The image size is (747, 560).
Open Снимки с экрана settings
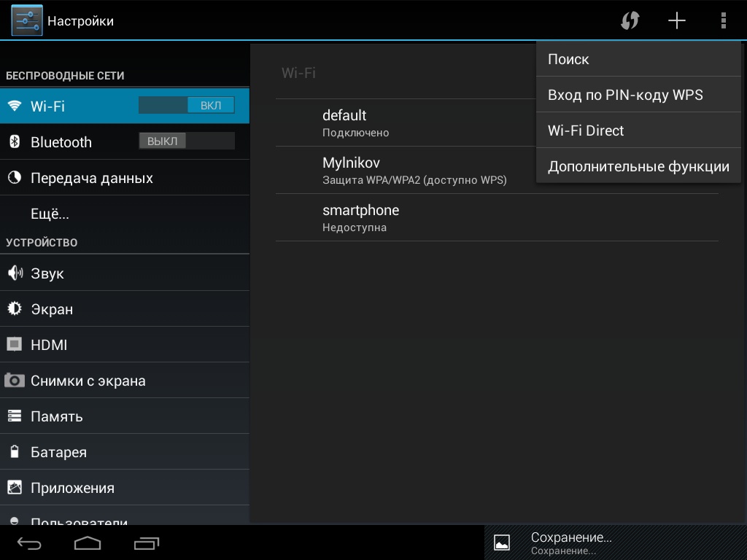point(124,381)
